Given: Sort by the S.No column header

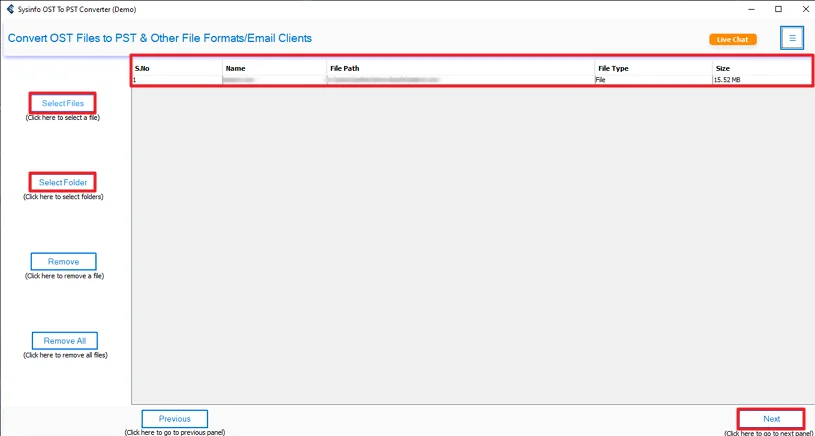Looking at the screenshot, I should 176,68.
